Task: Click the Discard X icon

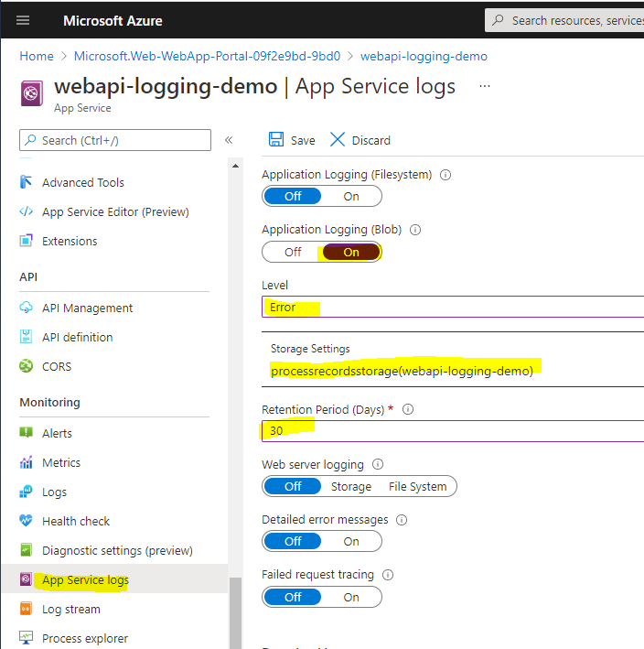Action: pyautogui.click(x=338, y=139)
